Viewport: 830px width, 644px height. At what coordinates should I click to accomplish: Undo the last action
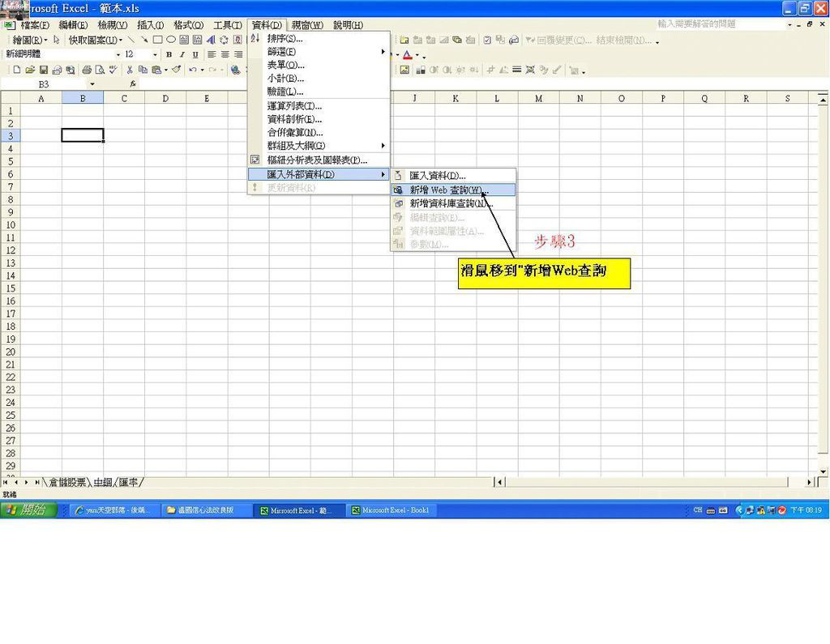(193, 70)
